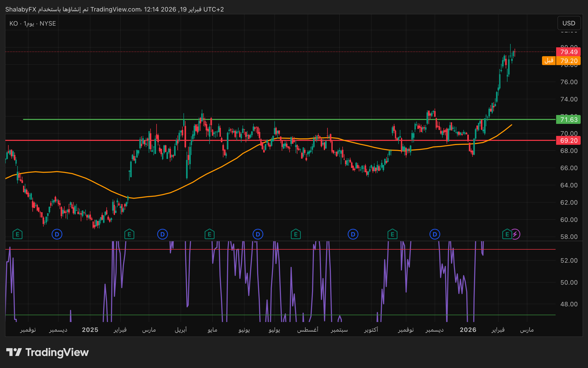Click the earnings E marker below November 2024

18,234
